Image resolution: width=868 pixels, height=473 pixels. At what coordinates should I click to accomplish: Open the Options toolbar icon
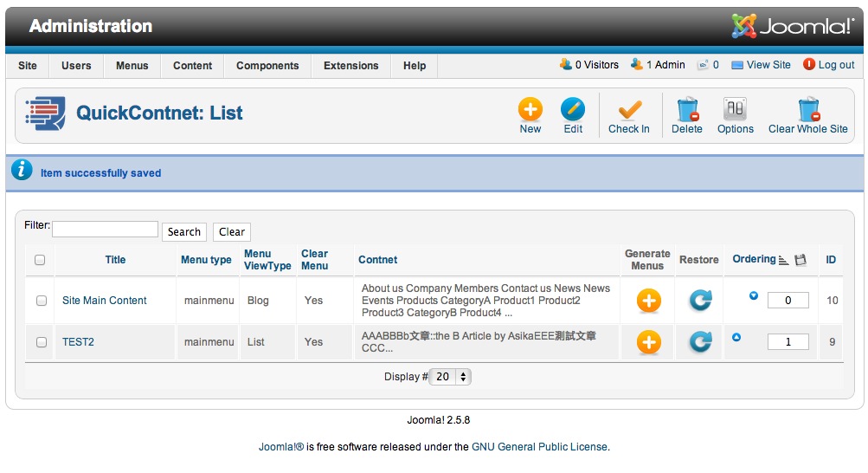735,110
